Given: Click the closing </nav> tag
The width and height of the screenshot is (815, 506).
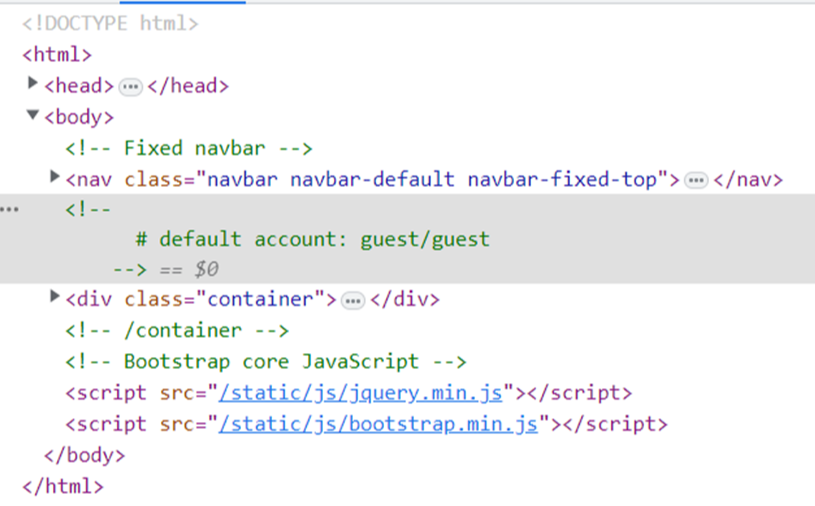Looking at the screenshot, I should [x=748, y=179].
